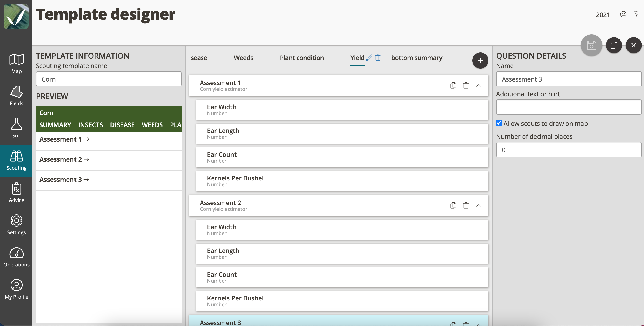644x326 pixels.
Task: Select the Assessment 1 header row
Action: [x=339, y=86]
